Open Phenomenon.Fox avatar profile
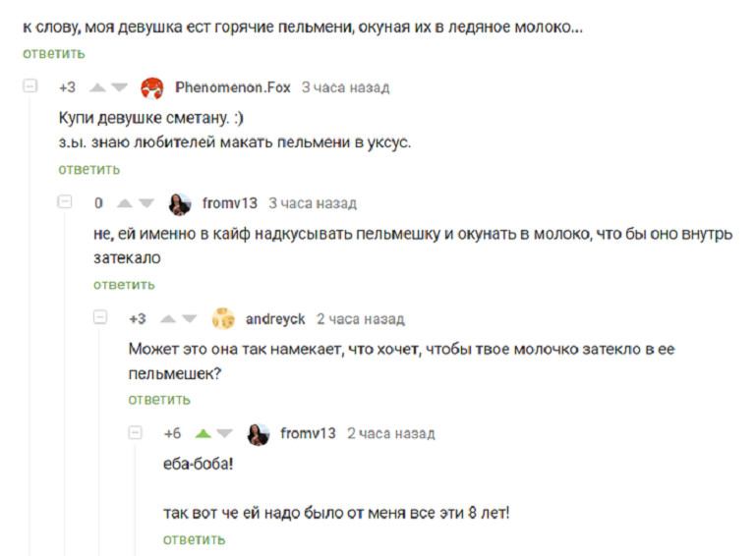Image resolution: width=756 pixels, height=556 pixels. [x=151, y=87]
